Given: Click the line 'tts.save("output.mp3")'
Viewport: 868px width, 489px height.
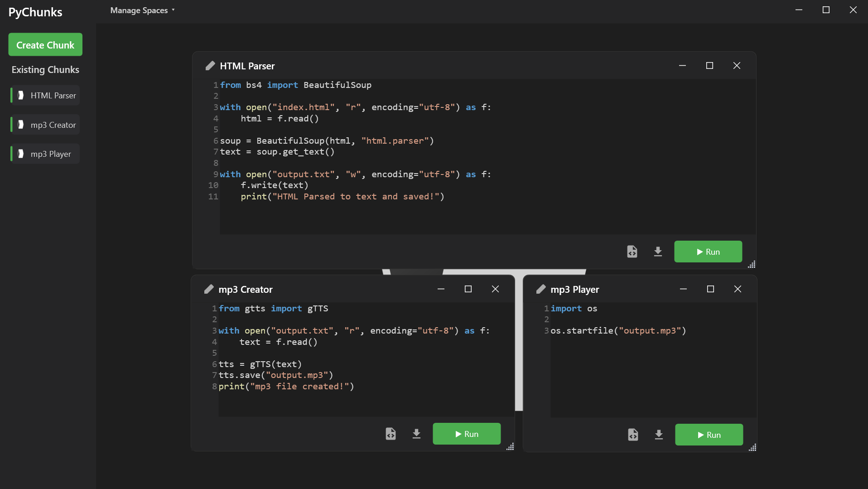Looking at the screenshot, I should (x=276, y=375).
